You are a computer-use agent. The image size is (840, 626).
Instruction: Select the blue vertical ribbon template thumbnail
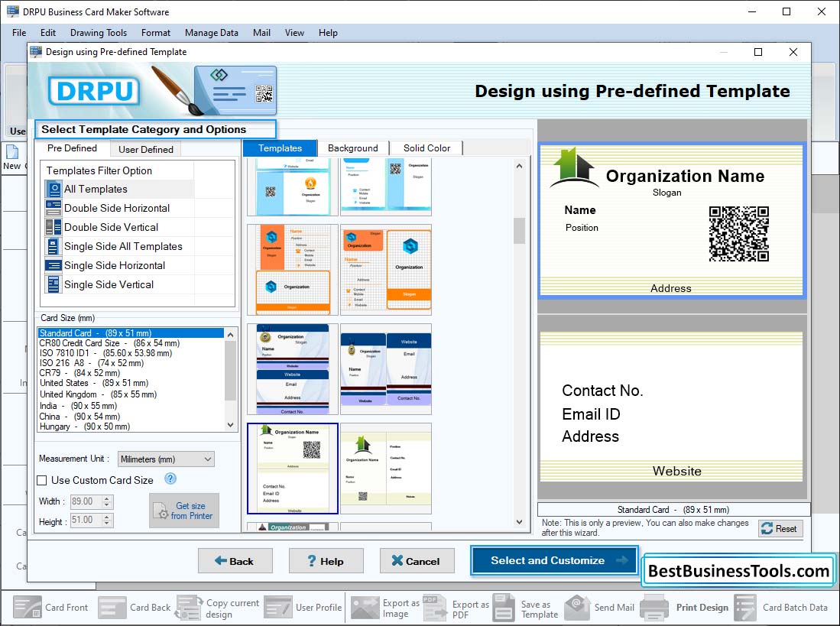click(x=386, y=369)
